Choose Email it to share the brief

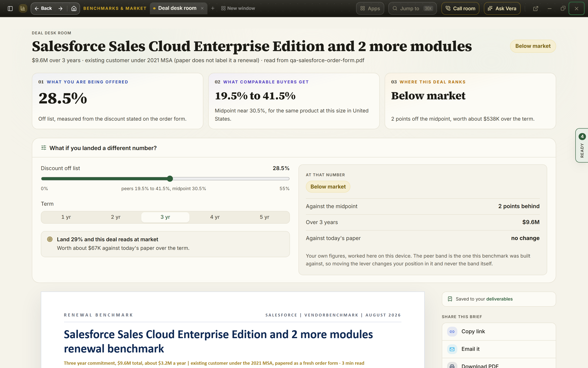[499, 349]
